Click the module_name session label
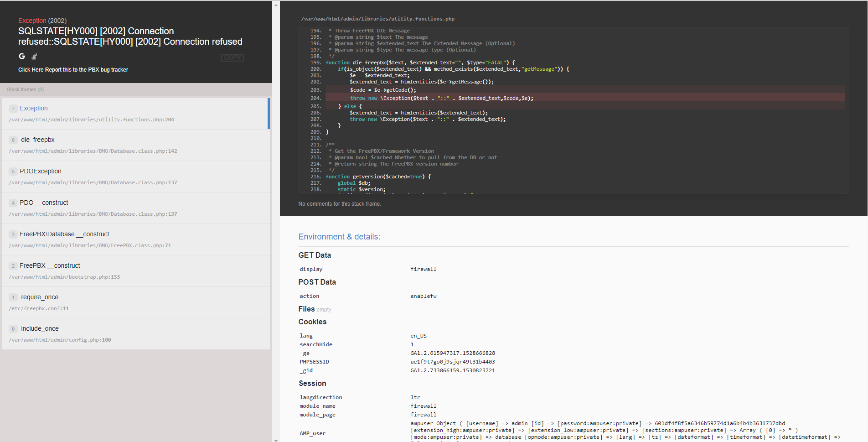This screenshot has height=442, width=868. coord(317,406)
